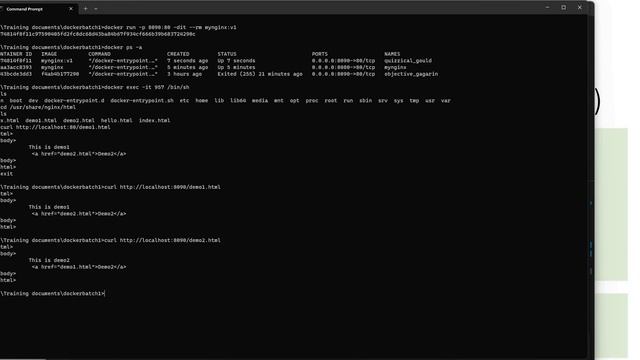640x360 pixels.
Task: Click the 'curl http://localhost:8090/demo2.html' command
Action: tap(162, 240)
